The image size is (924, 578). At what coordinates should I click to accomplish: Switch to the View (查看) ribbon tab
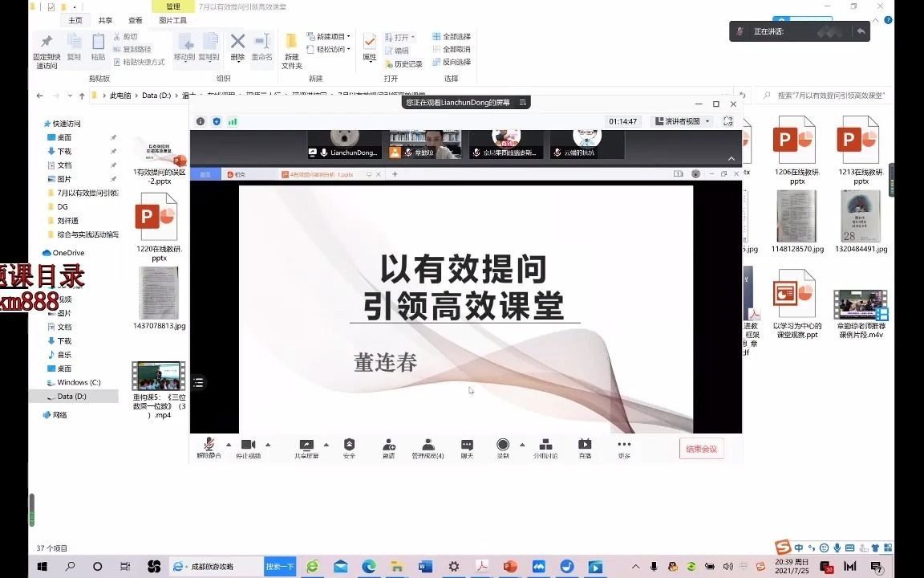pyautogui.click(x=136, y=20)
